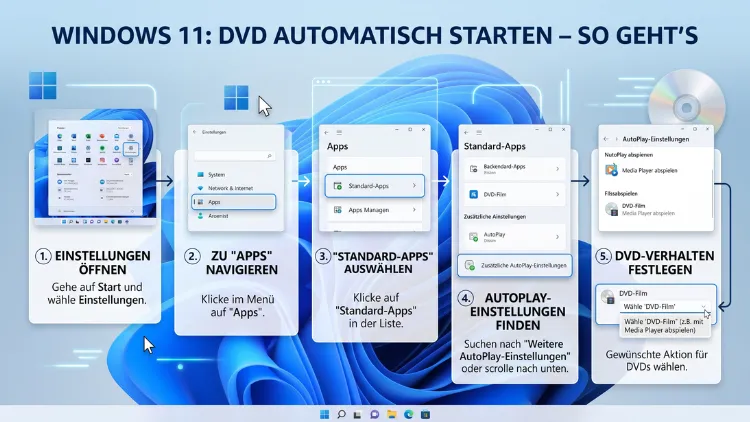
Task: Click the Start button on bottom taskbar
Action: click(x=324, y=414)
